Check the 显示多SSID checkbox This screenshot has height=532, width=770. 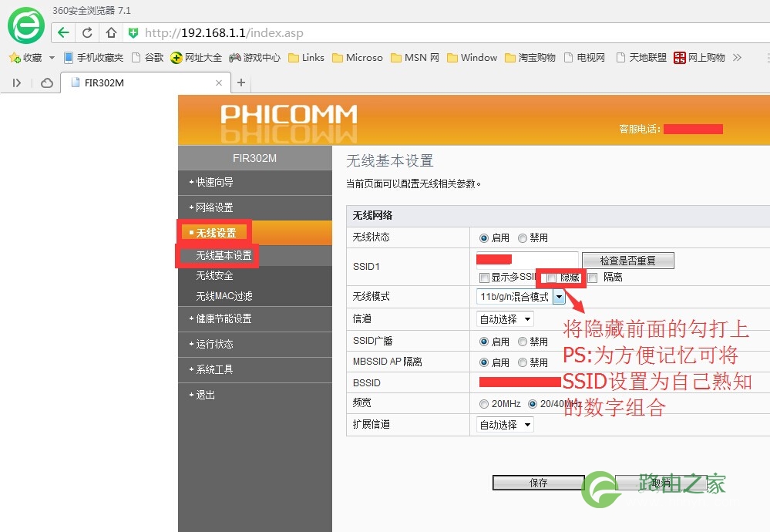point(484,278)
